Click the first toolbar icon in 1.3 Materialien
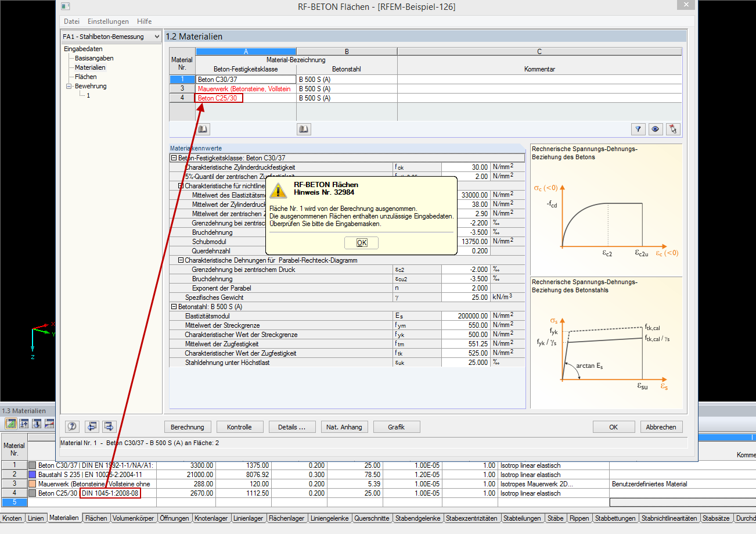Screen dimensions: 756x534 (10, 424)
